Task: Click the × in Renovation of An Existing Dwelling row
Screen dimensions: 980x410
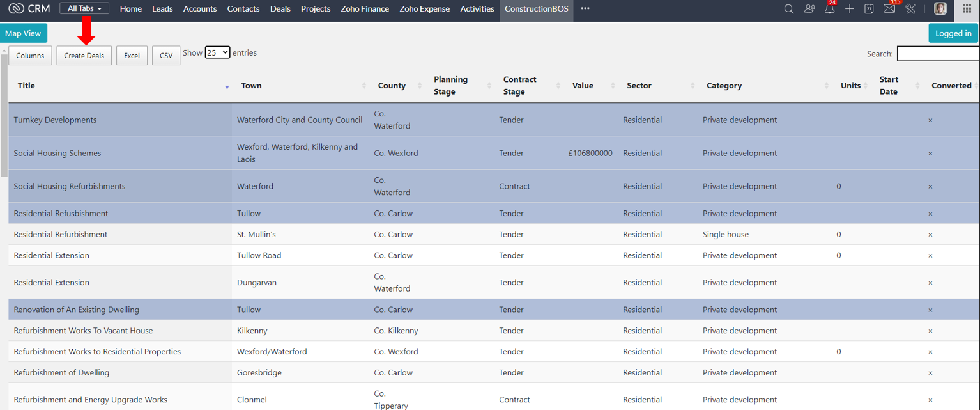Action: pos(930,310)
